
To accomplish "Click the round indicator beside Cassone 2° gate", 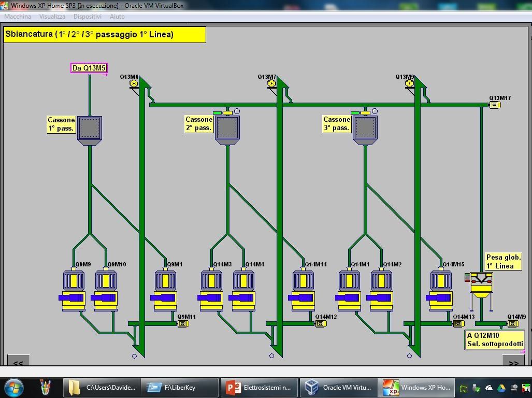I will [237, 111].
